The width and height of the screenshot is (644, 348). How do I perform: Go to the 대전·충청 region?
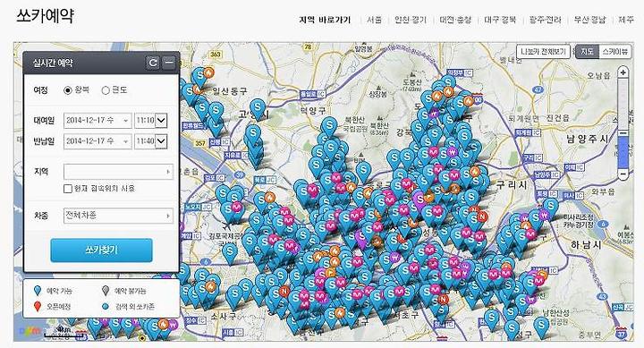[x=455, y=20]
